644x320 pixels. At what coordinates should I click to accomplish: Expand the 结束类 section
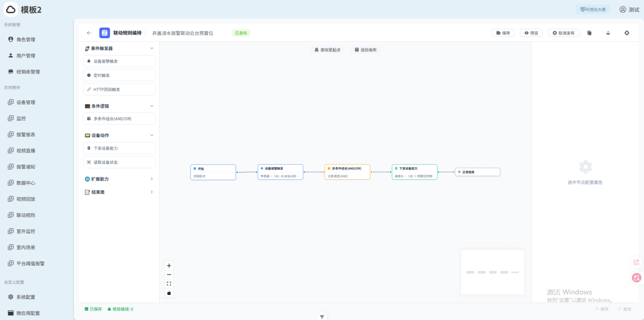pyautogui.click(x=151, y=192)
